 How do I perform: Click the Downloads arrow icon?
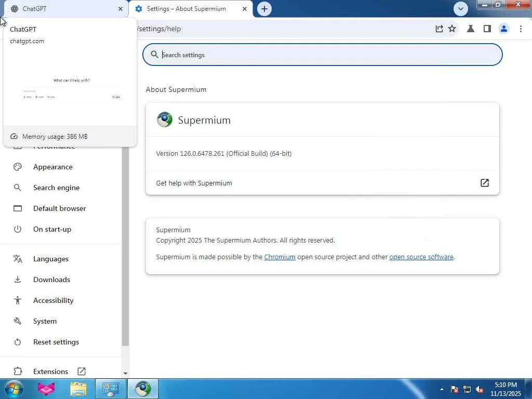pyautogui.click(x=18, y=280)
